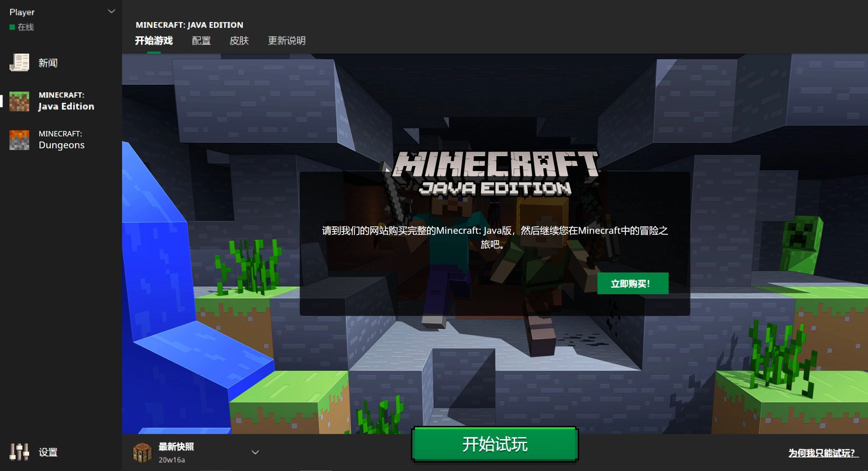Click the crafting table version icon
868x471 pixels.
coord(142,453)
